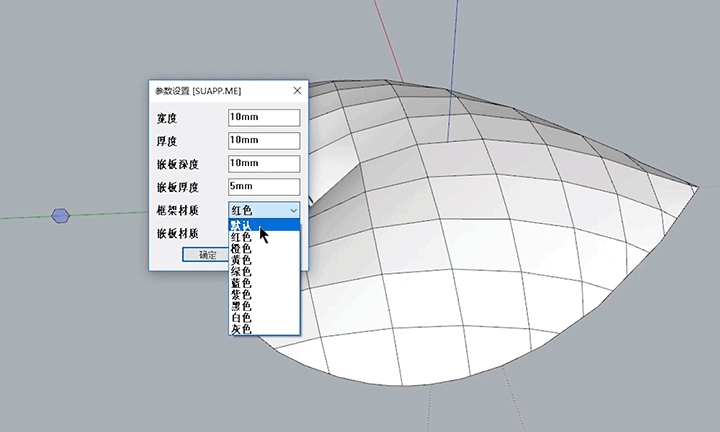Close the 参数设置 dialog
The width and height of the screenshot is (720, 432).
(297, 91)
